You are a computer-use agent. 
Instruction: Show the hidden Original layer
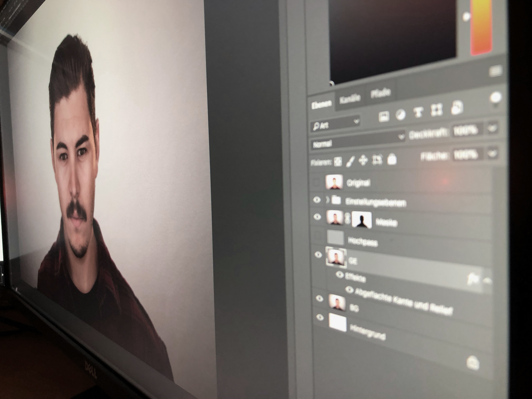[x=316, y=182]
